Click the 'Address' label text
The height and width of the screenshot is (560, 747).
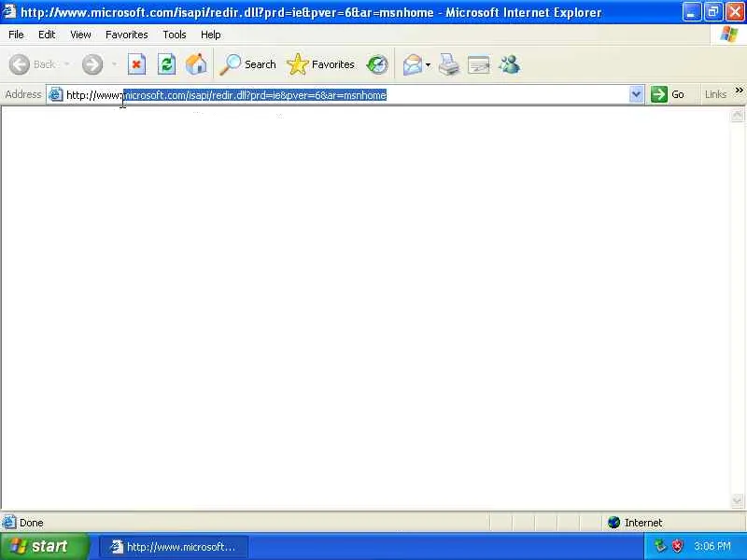(22, 94)
